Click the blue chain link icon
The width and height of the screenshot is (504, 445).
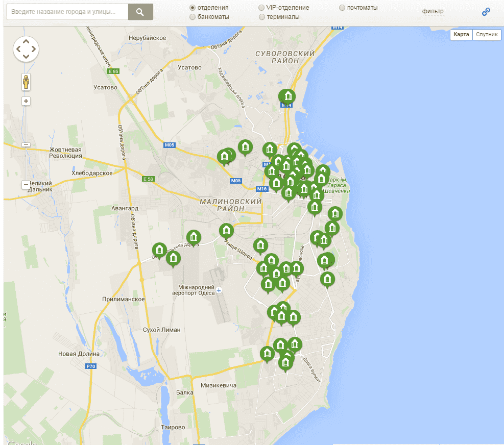tap(486, 12)
